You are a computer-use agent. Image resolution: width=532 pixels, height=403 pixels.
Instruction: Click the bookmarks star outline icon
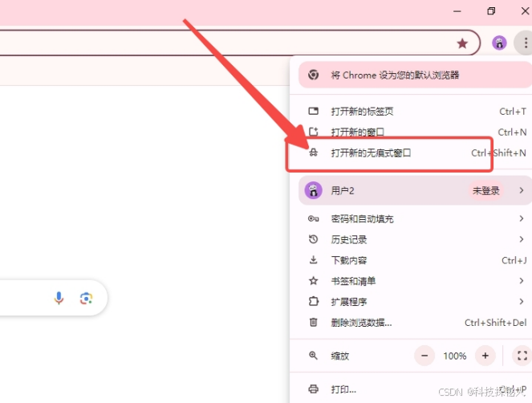(313, 281)
